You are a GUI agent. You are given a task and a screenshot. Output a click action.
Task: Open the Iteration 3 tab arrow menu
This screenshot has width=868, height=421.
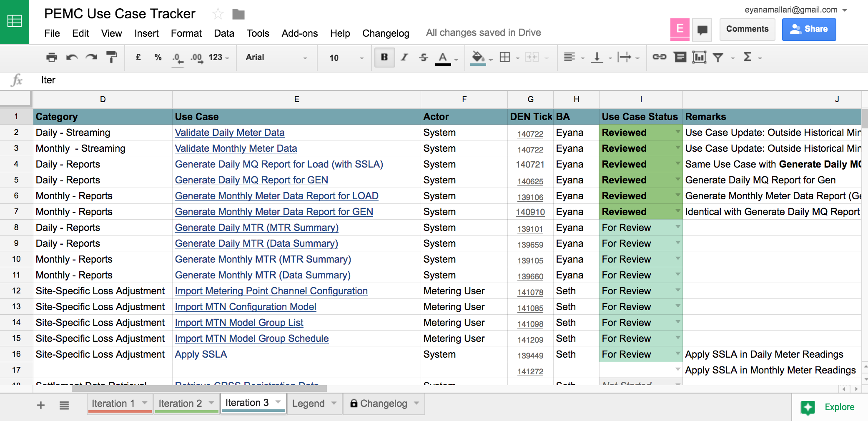278,402
